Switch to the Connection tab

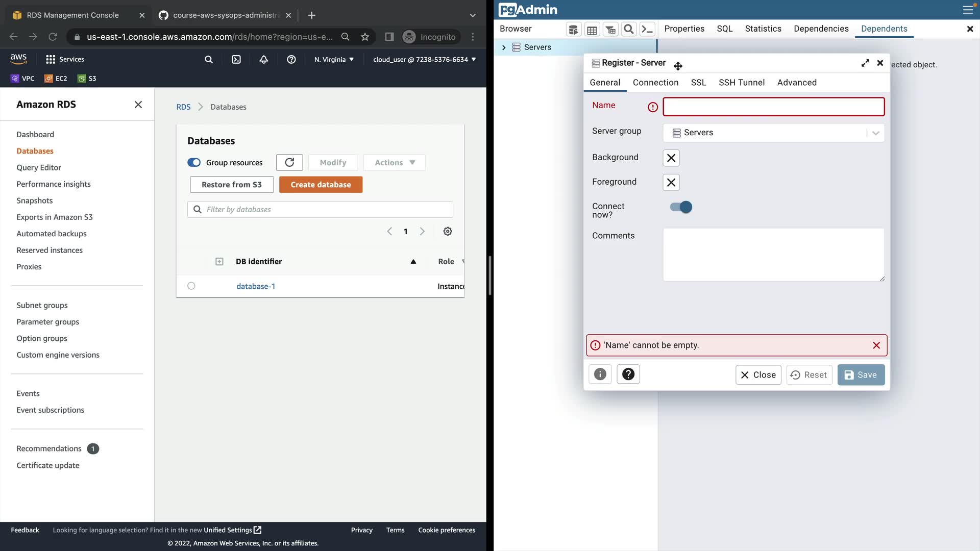[655, 83]
